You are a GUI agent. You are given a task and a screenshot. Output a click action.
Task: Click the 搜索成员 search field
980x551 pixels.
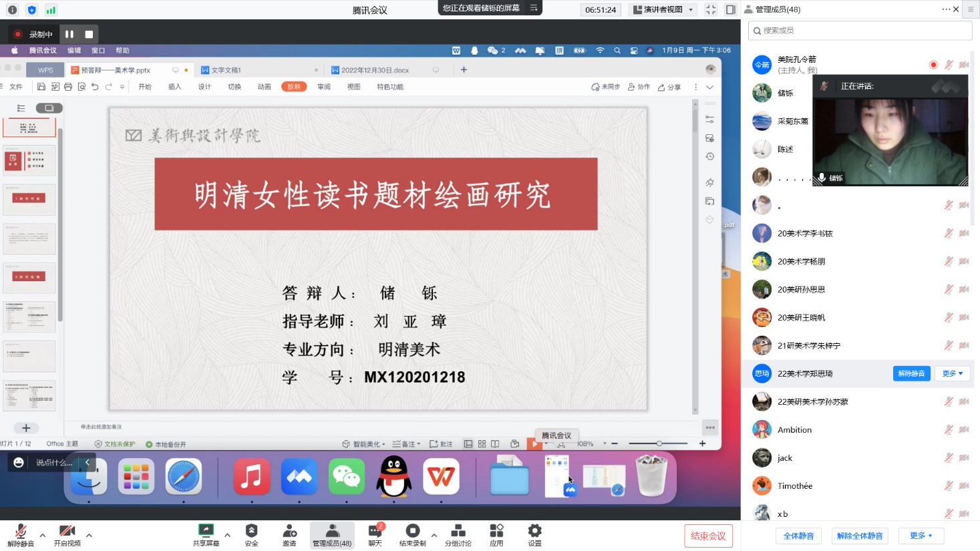(860, 31)
